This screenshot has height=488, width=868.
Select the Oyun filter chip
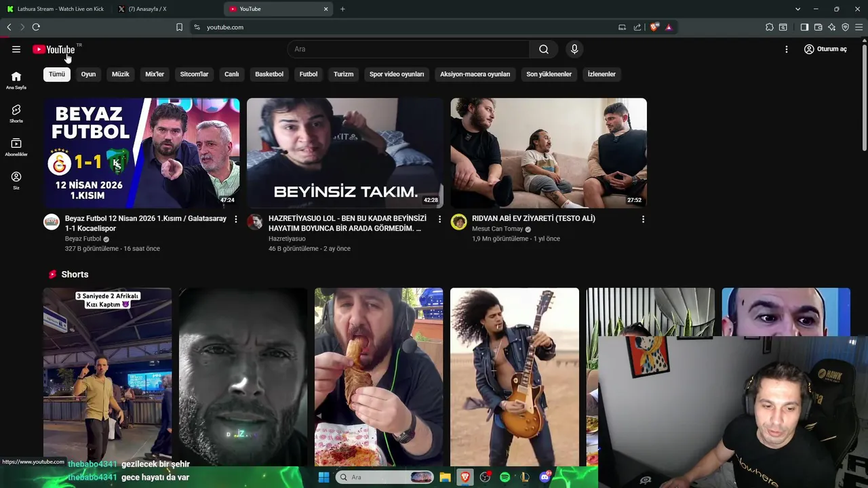tap(88, 74)
